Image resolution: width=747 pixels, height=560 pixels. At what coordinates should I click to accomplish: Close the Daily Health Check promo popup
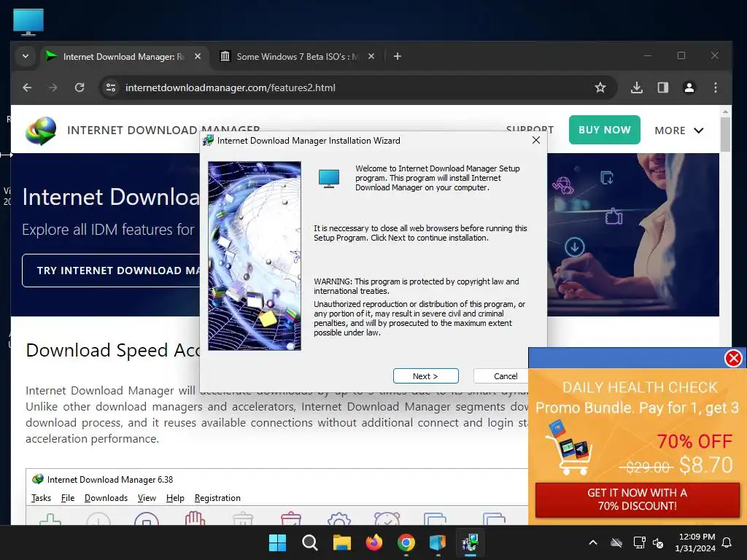point(733,358)
